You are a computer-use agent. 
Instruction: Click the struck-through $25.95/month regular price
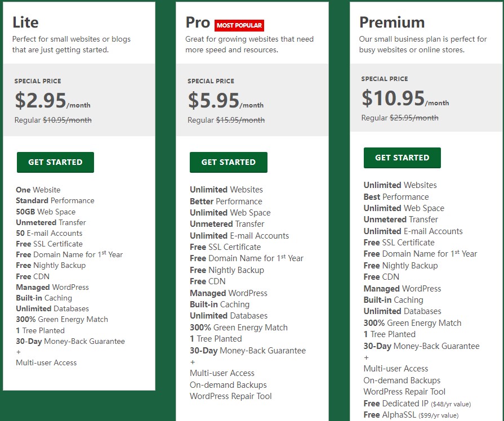pyautogui.click(x=414, y=118)
